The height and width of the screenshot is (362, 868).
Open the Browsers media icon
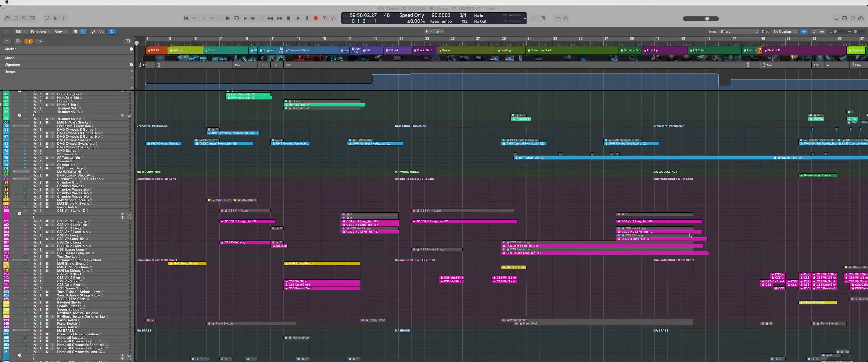[861, 18]
